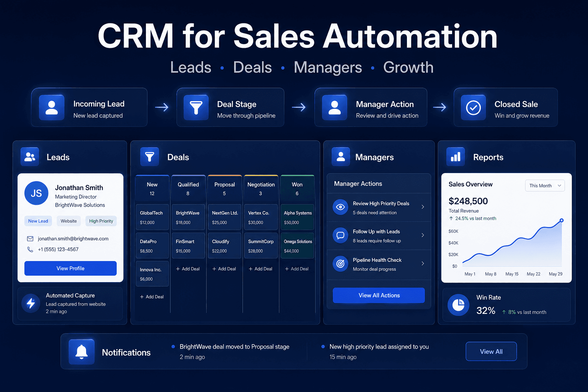Click the email envelope icon
The width and height of the screenshot is (588, 392).
click(x=30, y=238)
